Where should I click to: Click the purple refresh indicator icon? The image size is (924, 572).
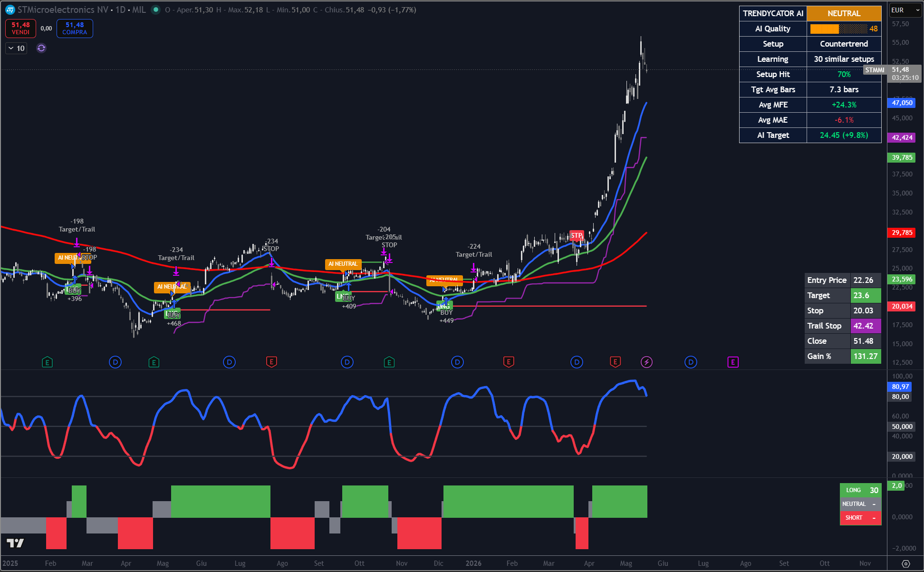tap(41, 48)
